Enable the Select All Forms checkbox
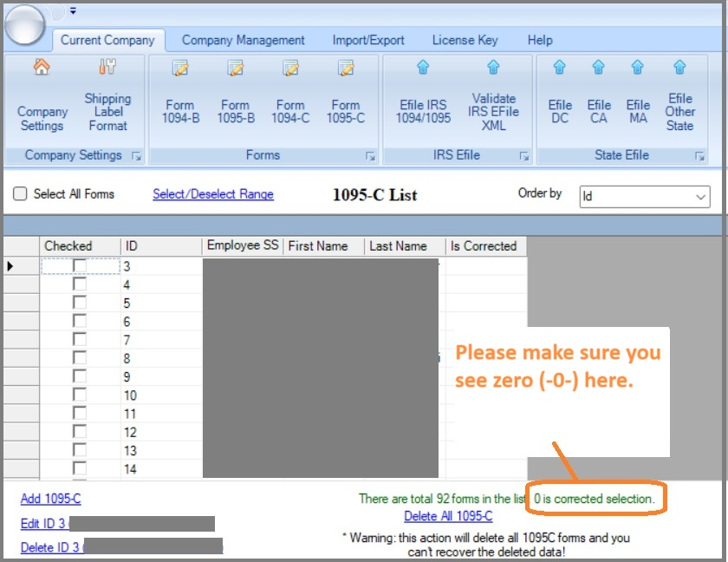Viewport: 728px width, 562px height. click(22, 194)
